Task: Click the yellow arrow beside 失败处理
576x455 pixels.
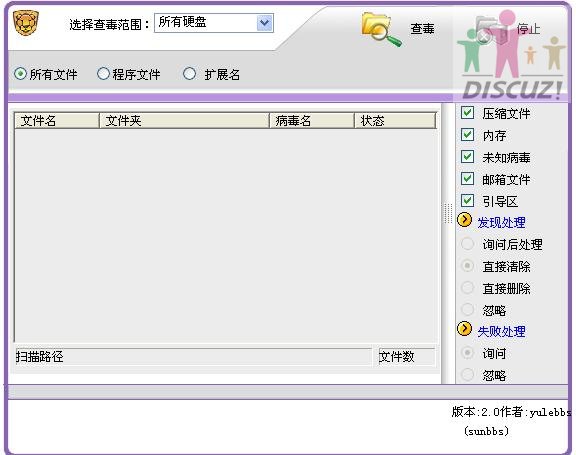Action: pyautogui.click(x=464, y=329)
